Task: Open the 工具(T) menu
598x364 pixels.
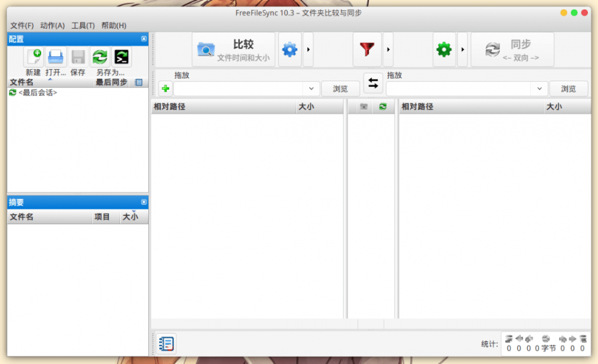Action: pos(83,26)
